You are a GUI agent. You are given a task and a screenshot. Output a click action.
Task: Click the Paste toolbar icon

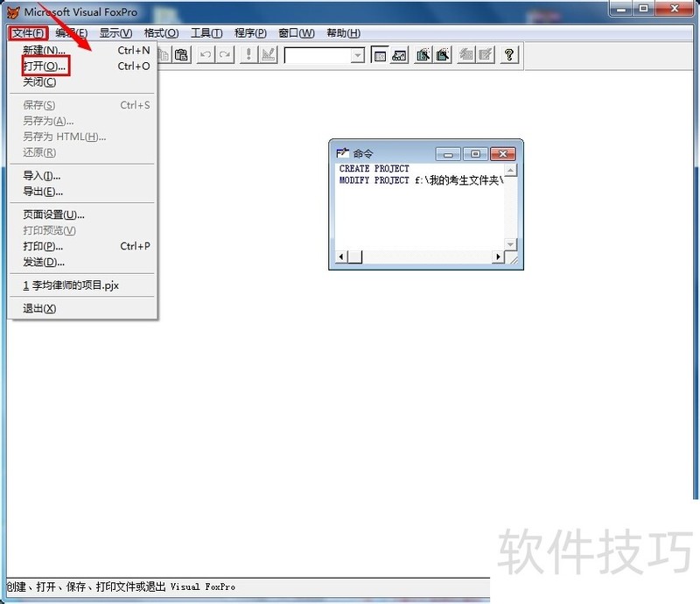coord(181,55)
